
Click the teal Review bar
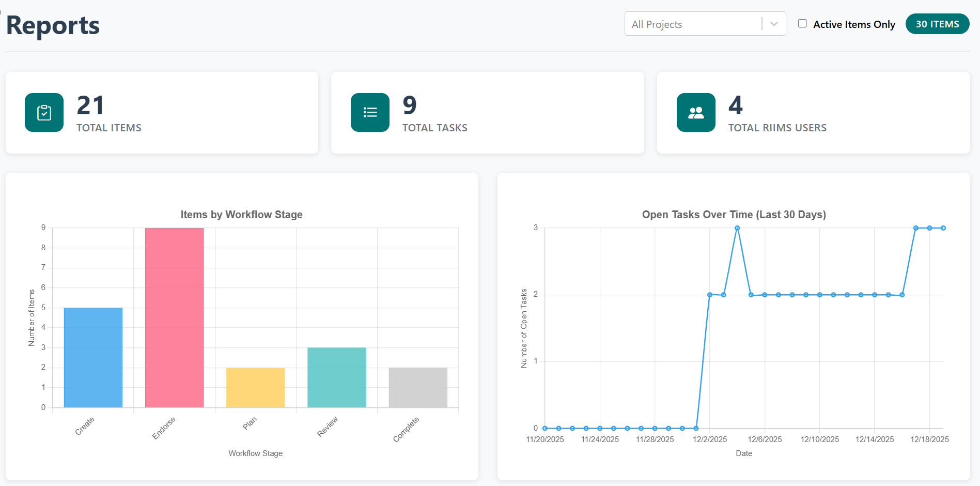337,377
